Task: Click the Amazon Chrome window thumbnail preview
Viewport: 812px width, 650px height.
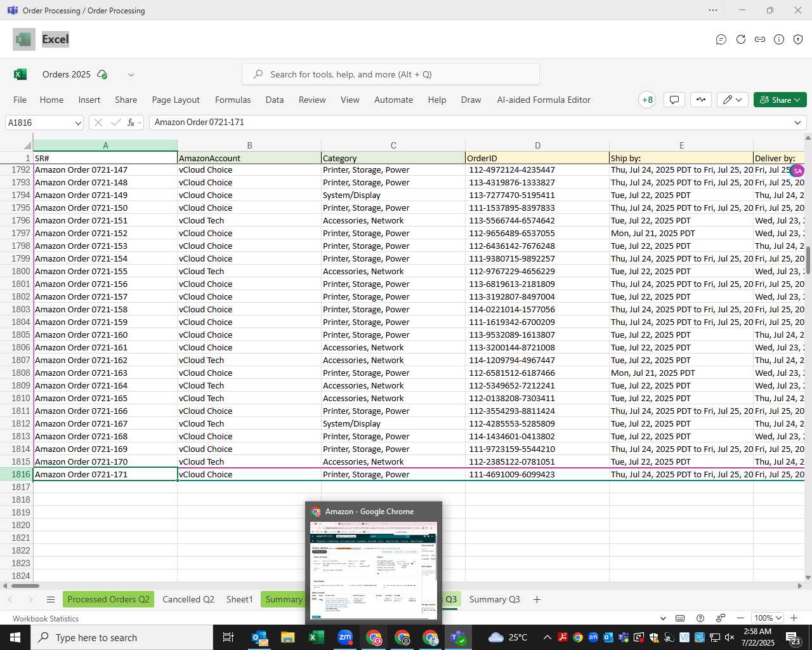Action: click(x=374, y=571)
